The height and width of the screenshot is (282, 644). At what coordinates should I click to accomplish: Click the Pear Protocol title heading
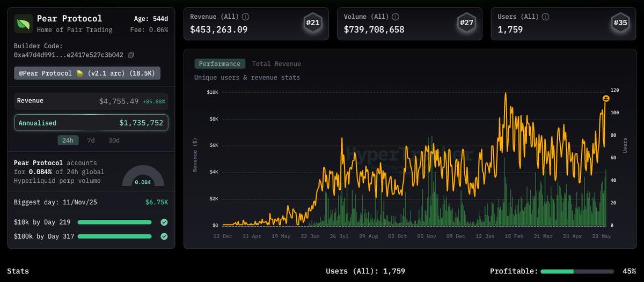70,19
